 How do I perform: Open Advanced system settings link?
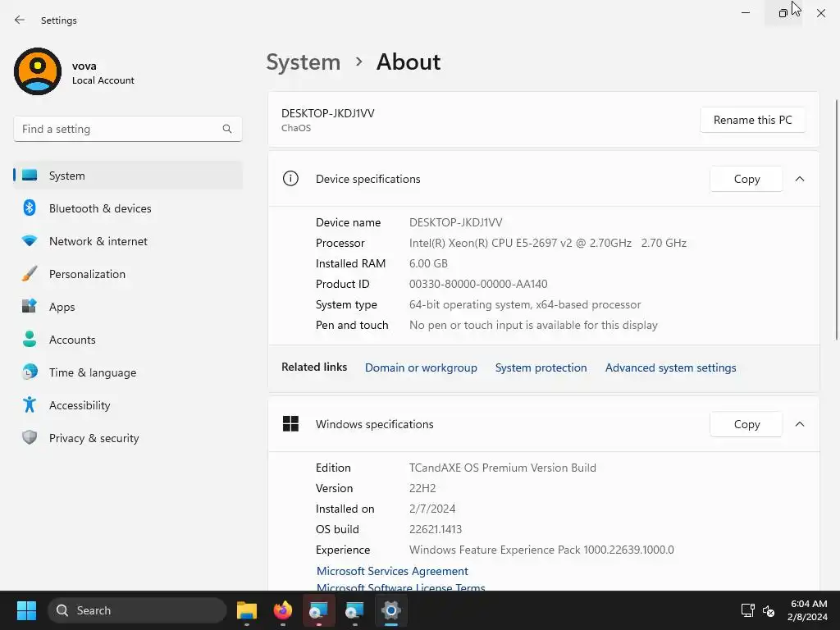pyautogui.click(x=671, y=367)
